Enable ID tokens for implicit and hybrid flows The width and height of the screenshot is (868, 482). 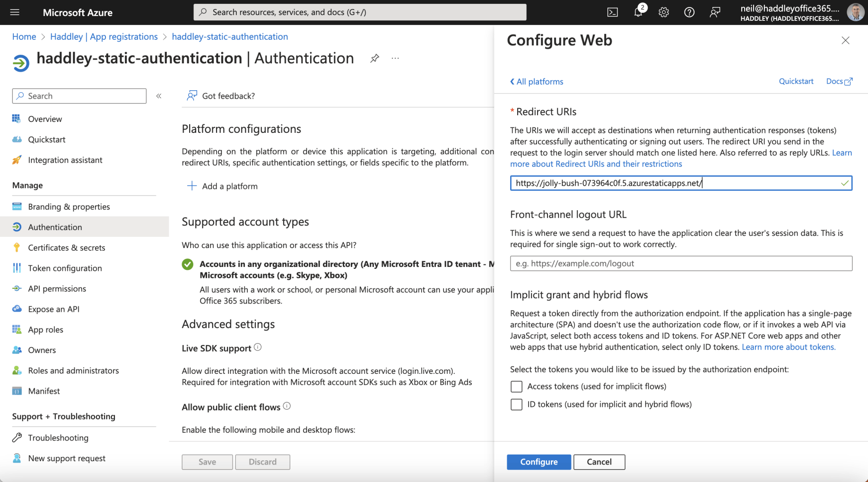pyautogui.click(x=516, y=405)
